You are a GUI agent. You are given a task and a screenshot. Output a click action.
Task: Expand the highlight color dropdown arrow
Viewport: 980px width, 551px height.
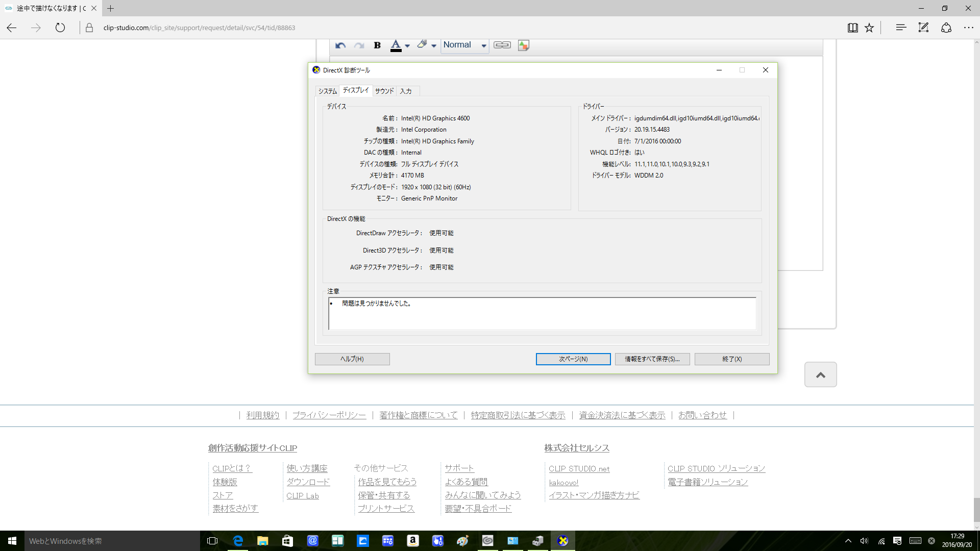coord(434,46)
